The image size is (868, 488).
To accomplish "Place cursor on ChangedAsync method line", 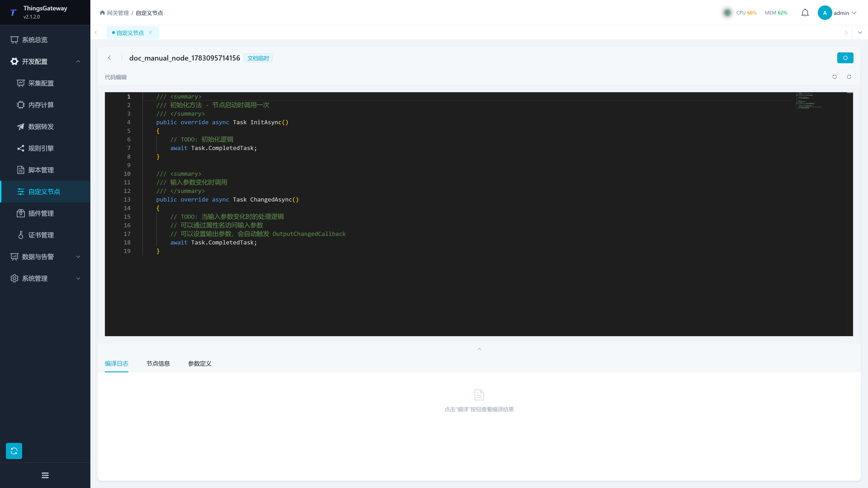I will [227, 199].
